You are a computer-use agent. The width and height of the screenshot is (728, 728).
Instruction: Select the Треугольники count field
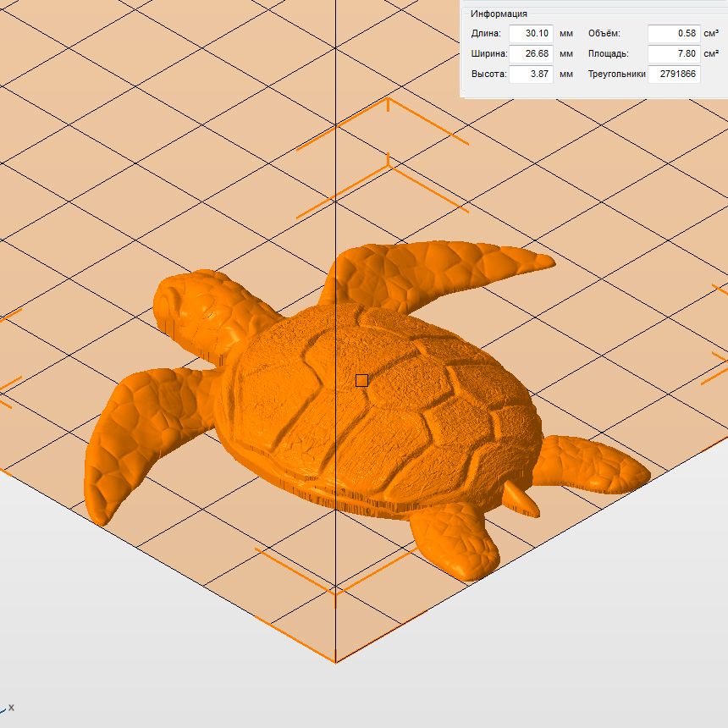tap(673, 74)
